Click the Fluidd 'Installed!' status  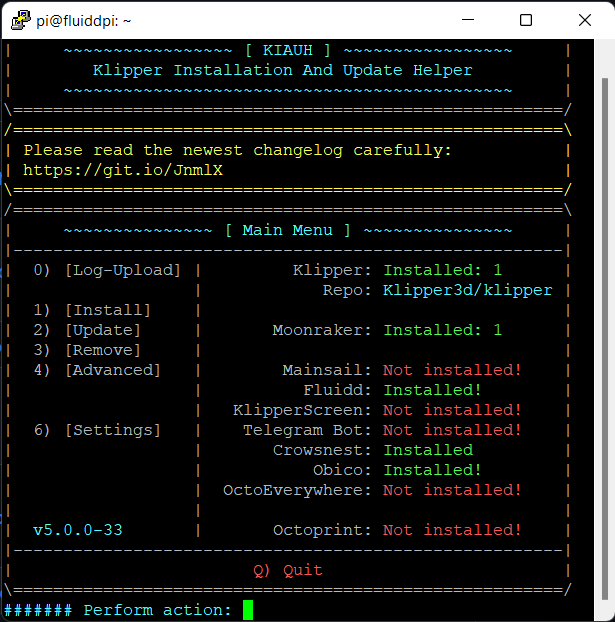432,390
